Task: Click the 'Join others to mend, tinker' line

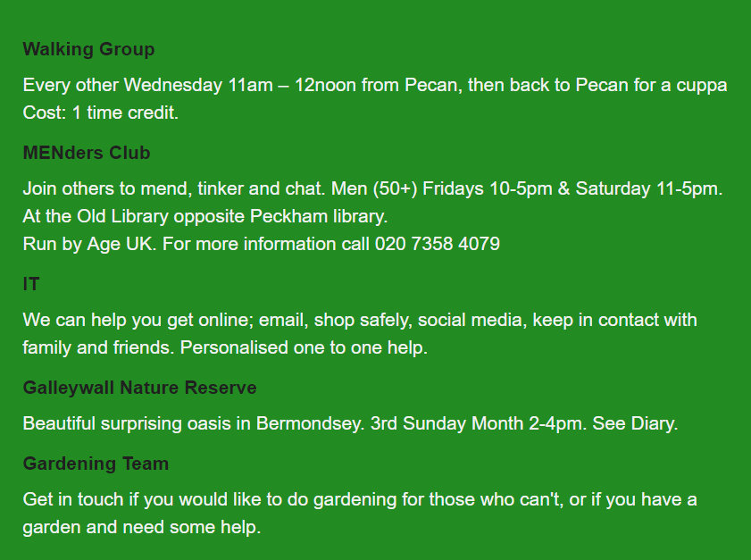Action: [372, 188]
